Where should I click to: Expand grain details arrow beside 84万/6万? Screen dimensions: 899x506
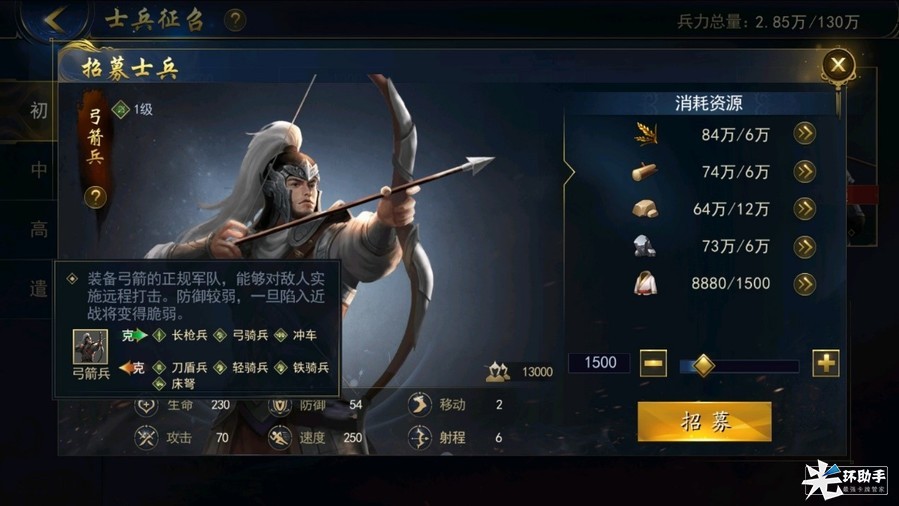pyautogui.click(x=804, y=134)
